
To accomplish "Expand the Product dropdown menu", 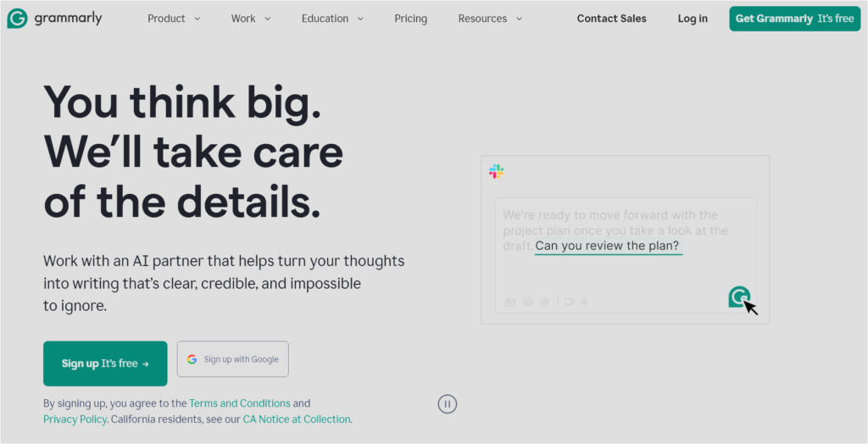I will click(174, 19).
